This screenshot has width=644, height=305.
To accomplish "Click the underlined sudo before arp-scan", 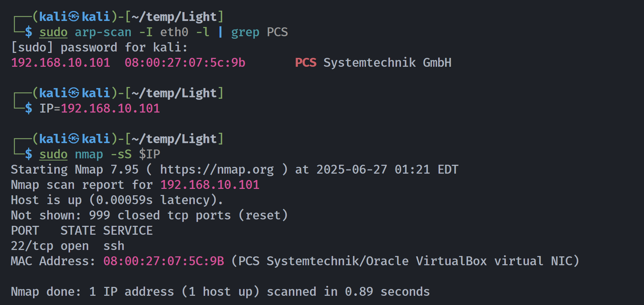I will click(x=53, y=32).
